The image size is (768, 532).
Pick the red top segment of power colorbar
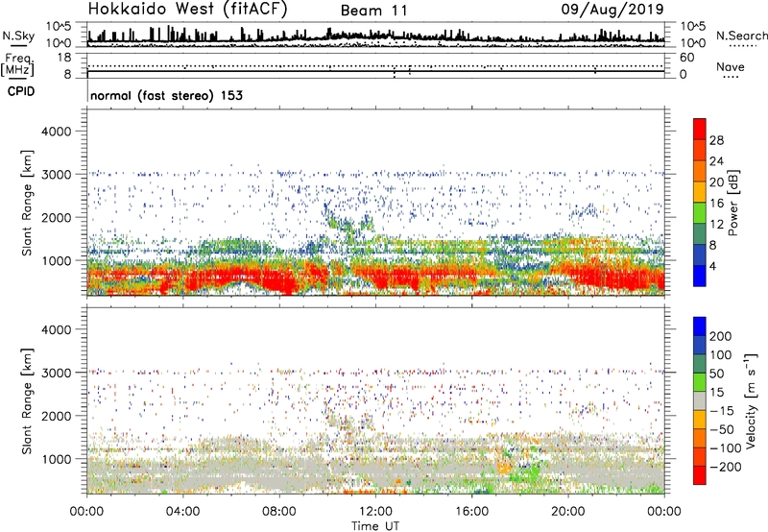(x=700, y=130)
